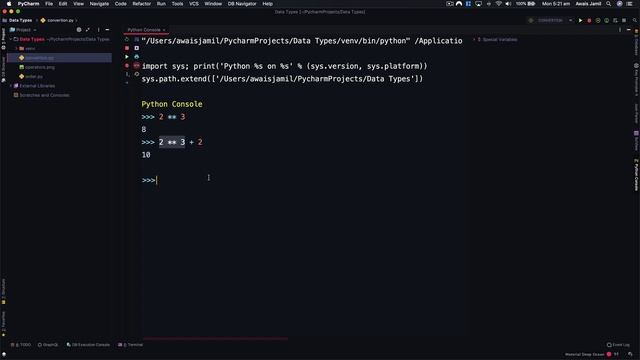Expand the Special Variables node

[474, 40]
